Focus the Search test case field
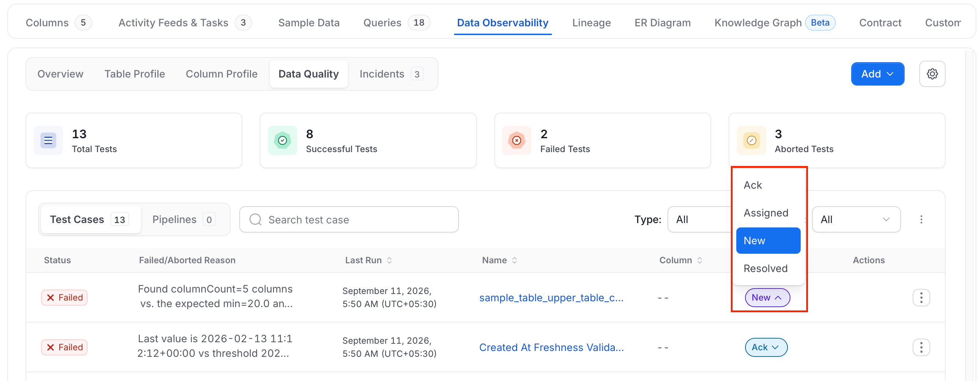The height and width of the screenshot is (381, 980). 349,219
